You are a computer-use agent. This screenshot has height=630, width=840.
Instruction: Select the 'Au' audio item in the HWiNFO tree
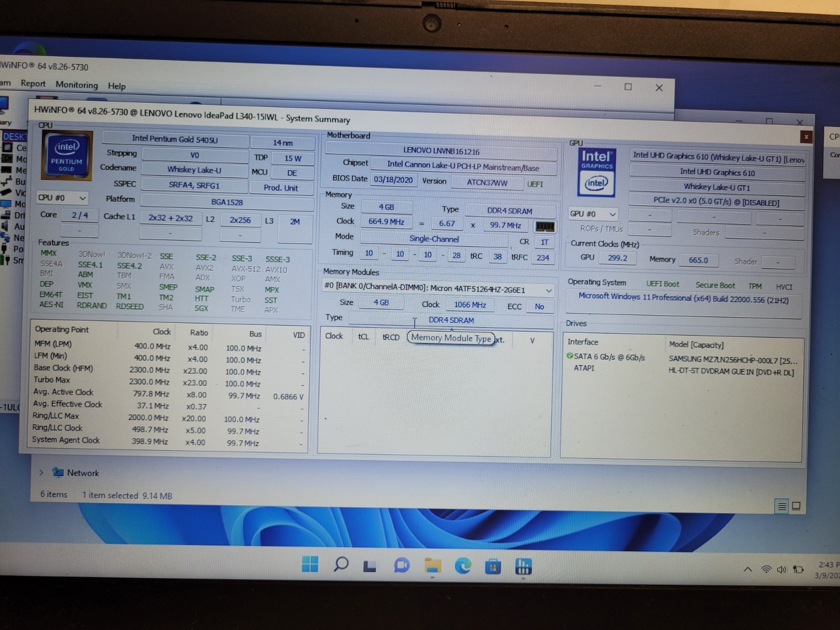click(x=14, y=226)
